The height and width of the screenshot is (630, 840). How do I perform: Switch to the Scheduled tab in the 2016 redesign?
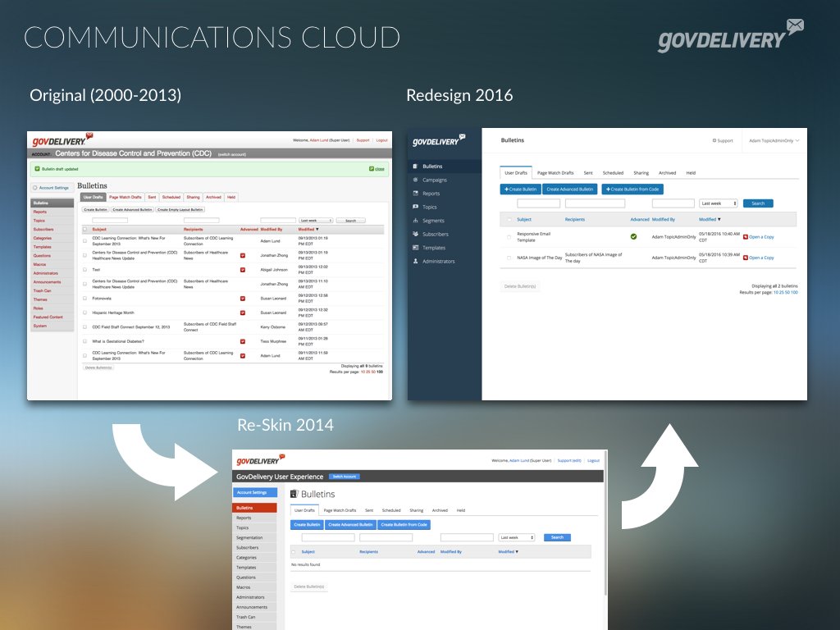(x=613, y=173)
